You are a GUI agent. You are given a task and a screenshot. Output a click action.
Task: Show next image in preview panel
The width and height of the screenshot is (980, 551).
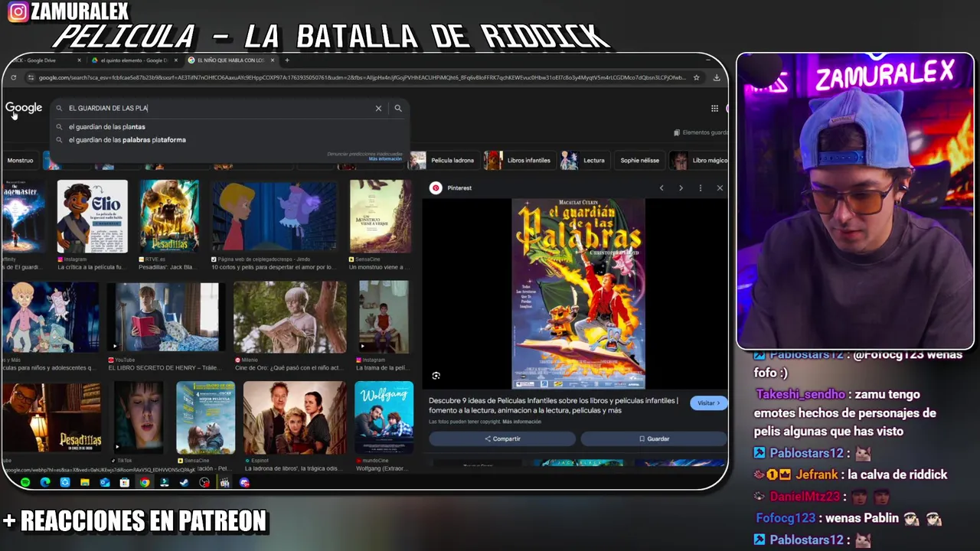click(681, 188)
